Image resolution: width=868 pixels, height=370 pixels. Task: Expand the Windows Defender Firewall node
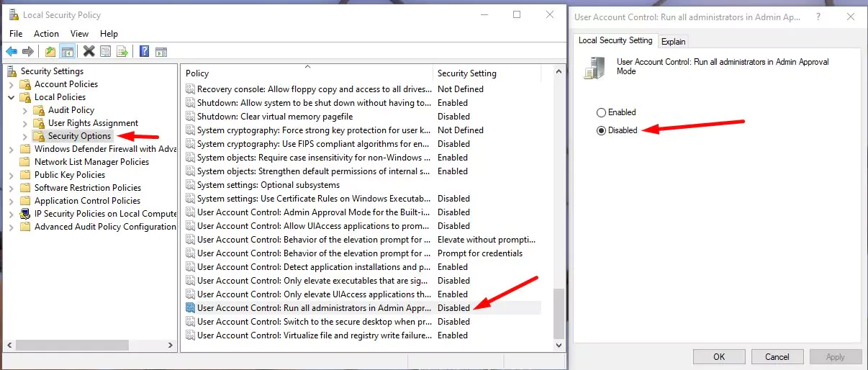click(x=11, y=149)
